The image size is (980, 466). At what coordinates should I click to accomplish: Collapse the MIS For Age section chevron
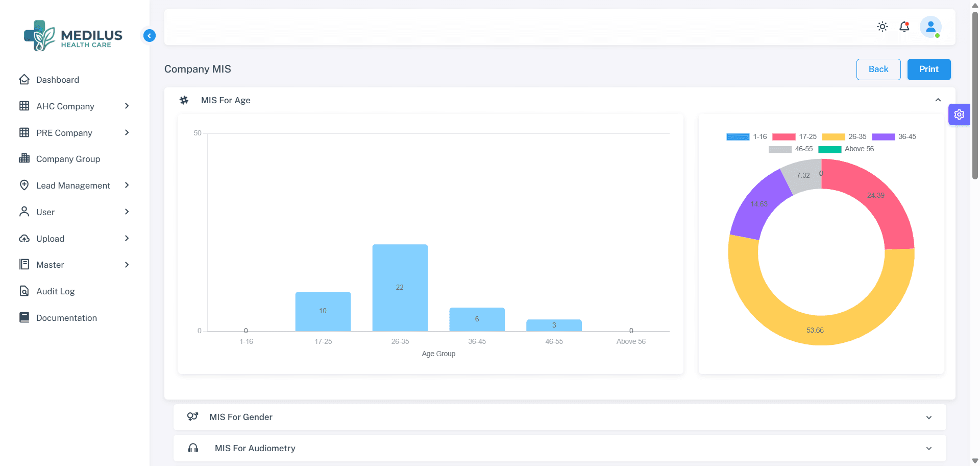(938, 100)
